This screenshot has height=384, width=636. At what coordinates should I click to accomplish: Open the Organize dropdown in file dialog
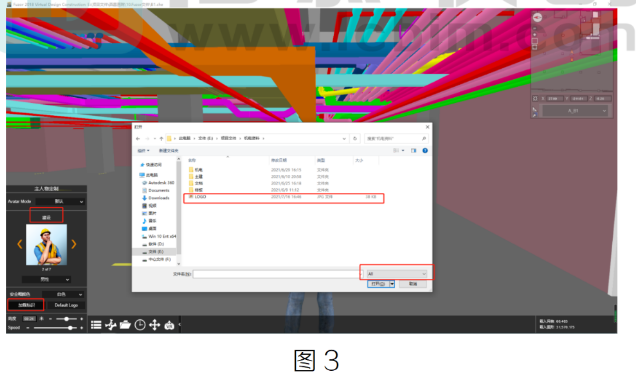coord(143,150)
